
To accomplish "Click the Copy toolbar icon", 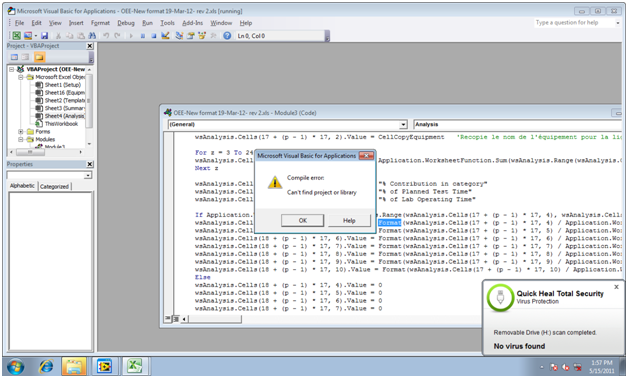I will coord(69,36).
